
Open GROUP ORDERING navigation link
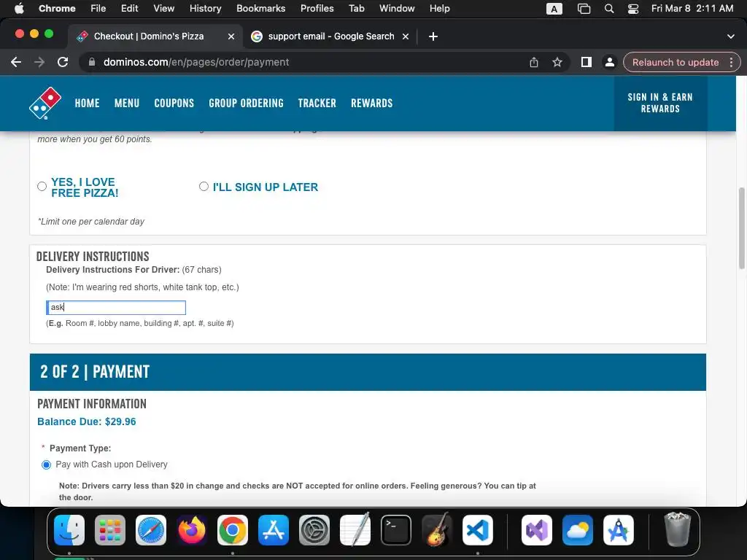click(x=246, y=104)
